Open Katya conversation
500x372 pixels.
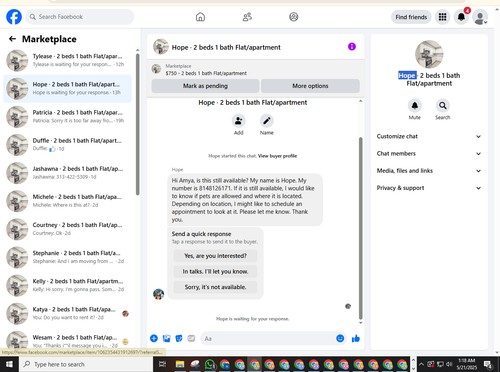pyautogui.click(x=67, y=313)
